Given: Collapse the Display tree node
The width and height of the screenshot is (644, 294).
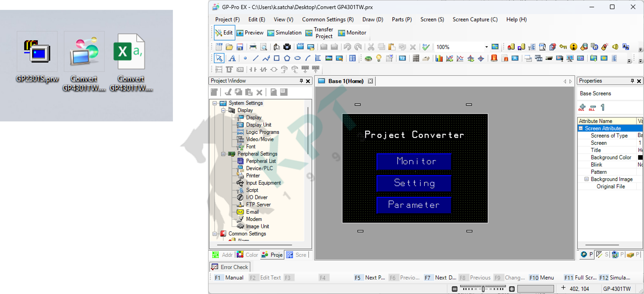Looking at the screenshot, I should point(223,110).
